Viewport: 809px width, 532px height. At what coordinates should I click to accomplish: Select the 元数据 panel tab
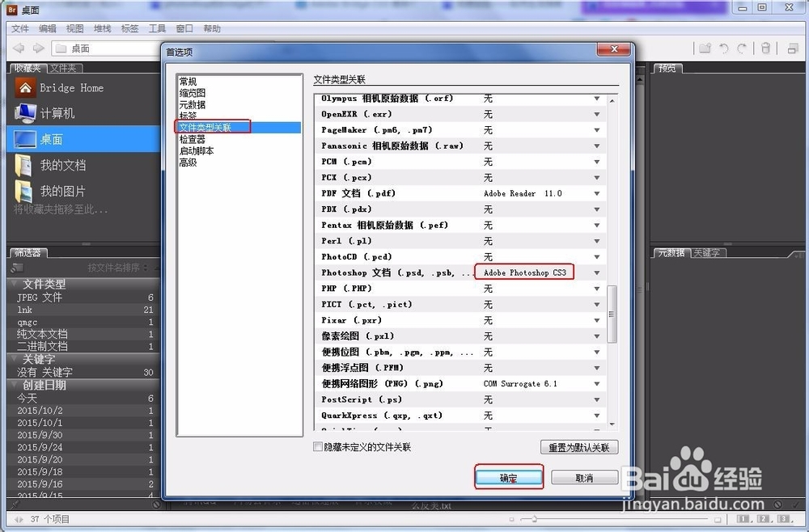671,252
